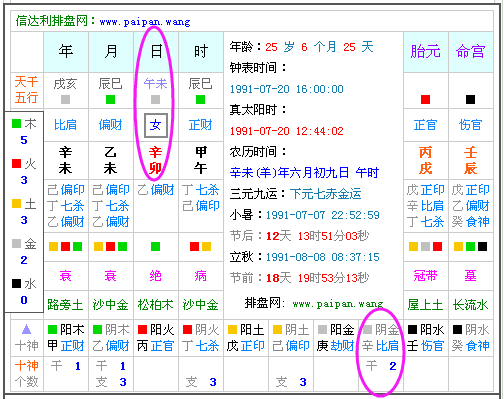Click the 长流水 nayin cell
Screen dimensions: 504x399
(x=470, y=305)
